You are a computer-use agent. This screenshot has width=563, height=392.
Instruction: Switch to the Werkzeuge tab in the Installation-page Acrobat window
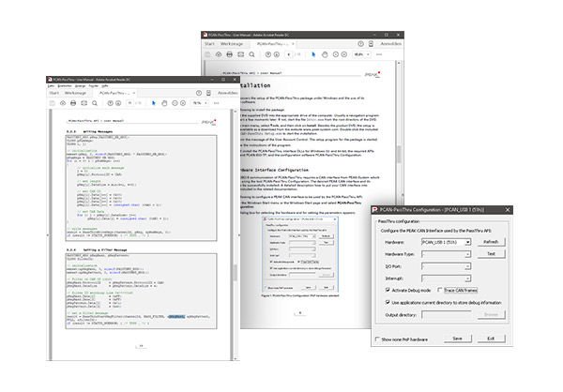(x=232, y=44)
